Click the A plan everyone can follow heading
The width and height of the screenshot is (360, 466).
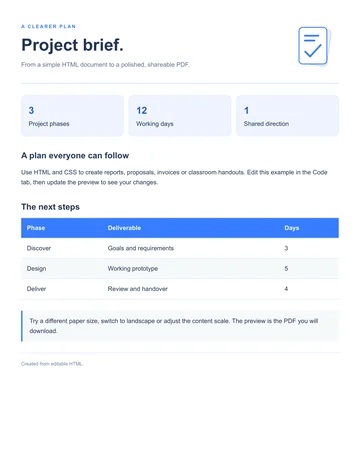(x=75, y=156)
